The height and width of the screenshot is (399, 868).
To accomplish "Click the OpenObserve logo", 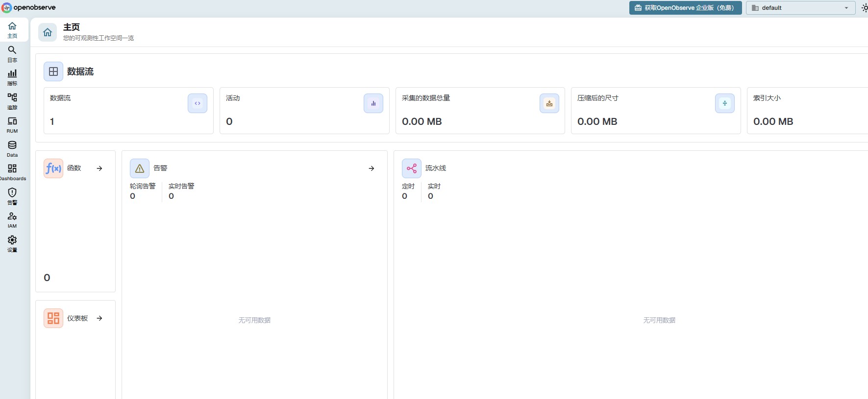I will tap(28, 7).
